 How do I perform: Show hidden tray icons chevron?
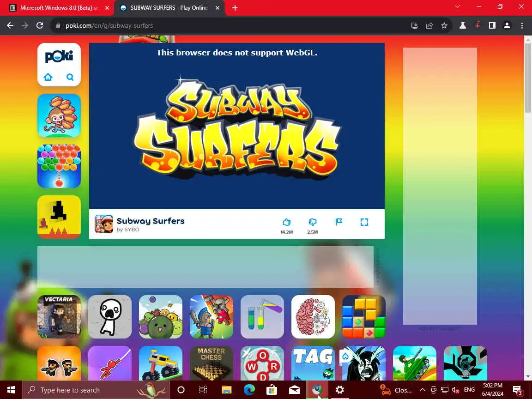tap(423, 390)
